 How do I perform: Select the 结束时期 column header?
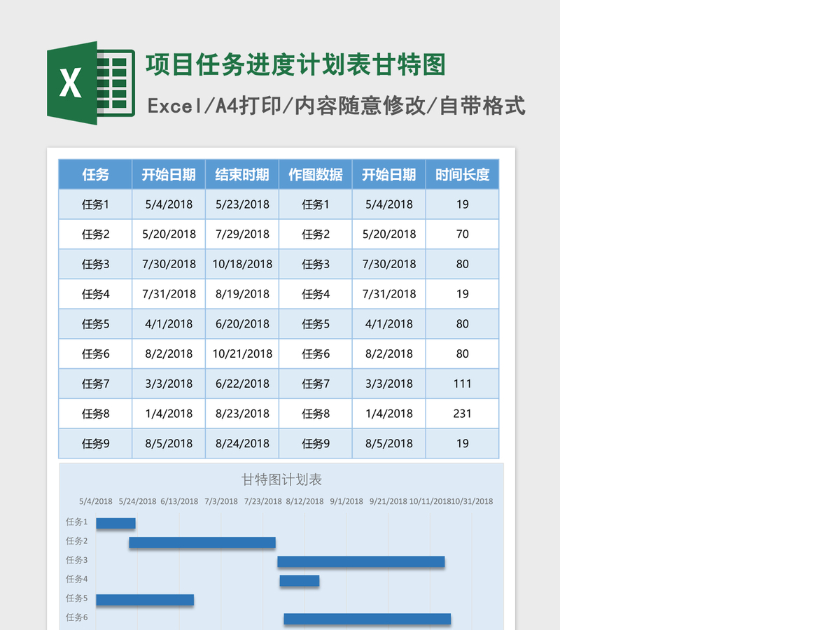[x=242, y=174]
